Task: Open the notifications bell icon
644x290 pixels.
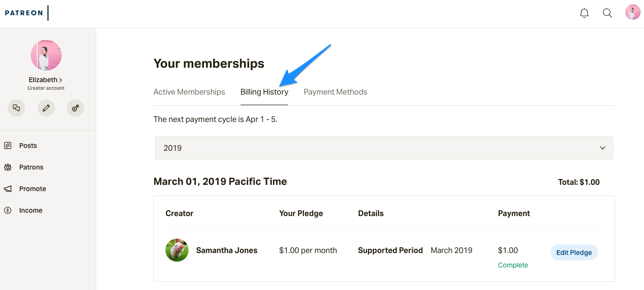Action: [584, 13]
